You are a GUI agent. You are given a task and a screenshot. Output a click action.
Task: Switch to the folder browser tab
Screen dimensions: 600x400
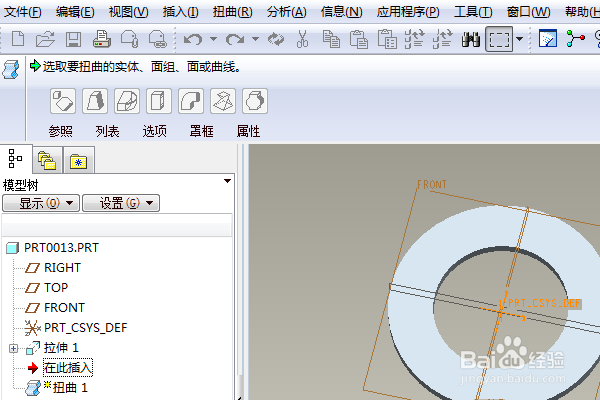(47, 160)
